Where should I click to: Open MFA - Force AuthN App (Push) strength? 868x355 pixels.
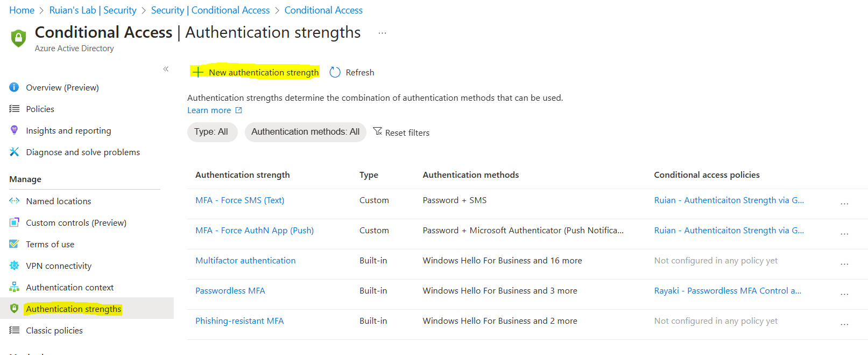coord(255,230)
